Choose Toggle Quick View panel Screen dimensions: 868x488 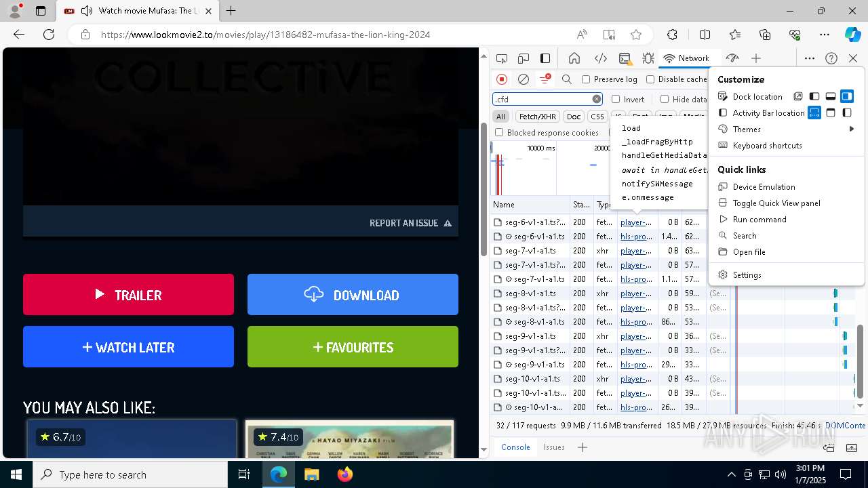(787, 203)
